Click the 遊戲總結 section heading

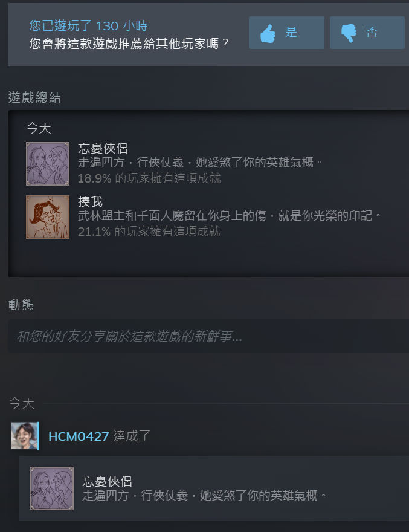(x=34, y=97)
